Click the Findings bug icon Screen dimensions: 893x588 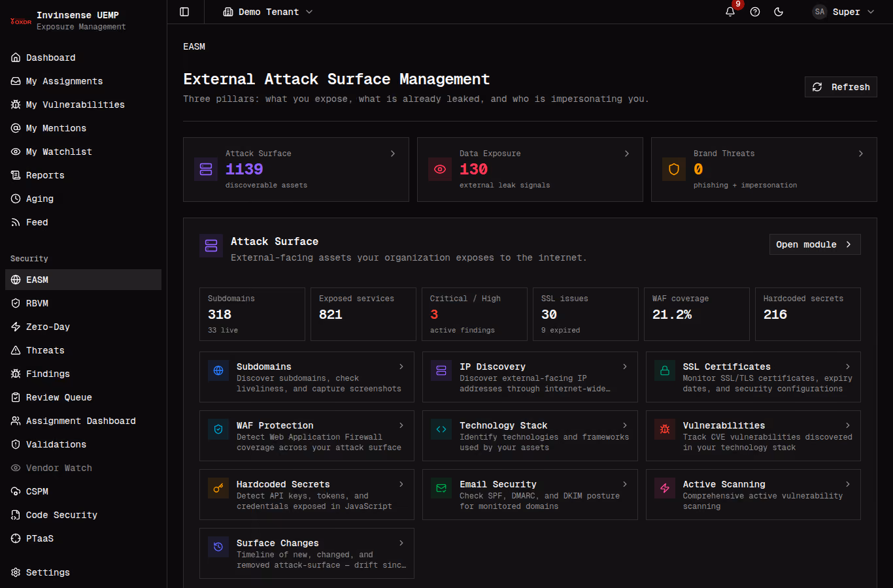(16, 374)
